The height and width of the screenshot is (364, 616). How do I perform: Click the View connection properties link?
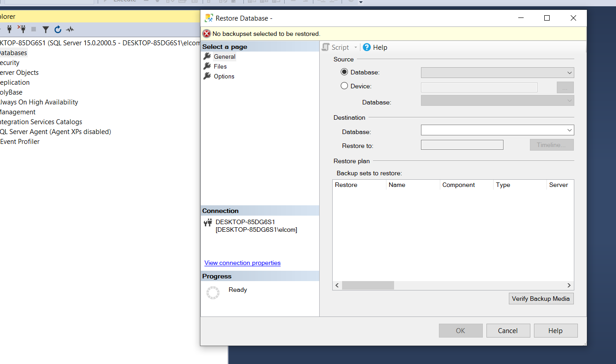(x=242, y=263)
